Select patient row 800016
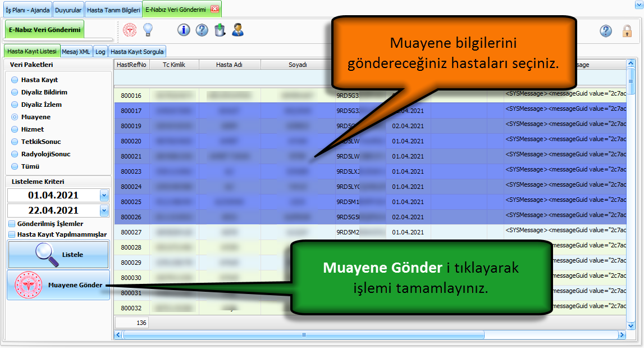Image resolution: width=644 pixels, height=348 pixels. click(x=370, y=96)
